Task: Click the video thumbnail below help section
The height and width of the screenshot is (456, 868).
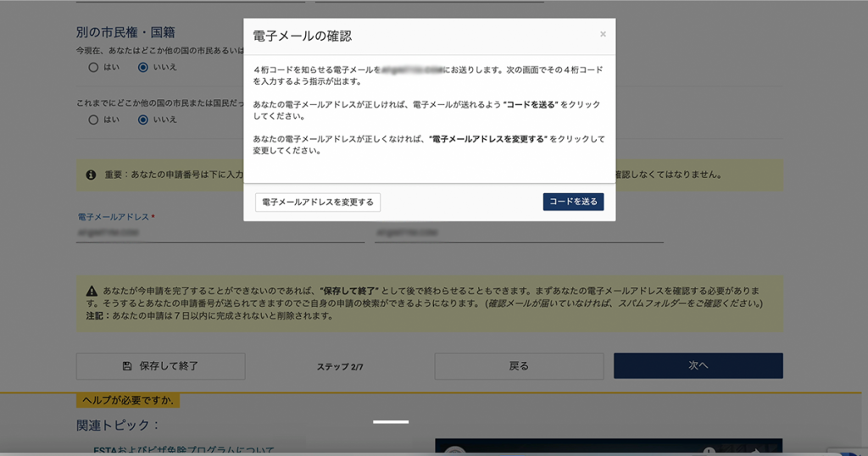Action: [608, 447]
